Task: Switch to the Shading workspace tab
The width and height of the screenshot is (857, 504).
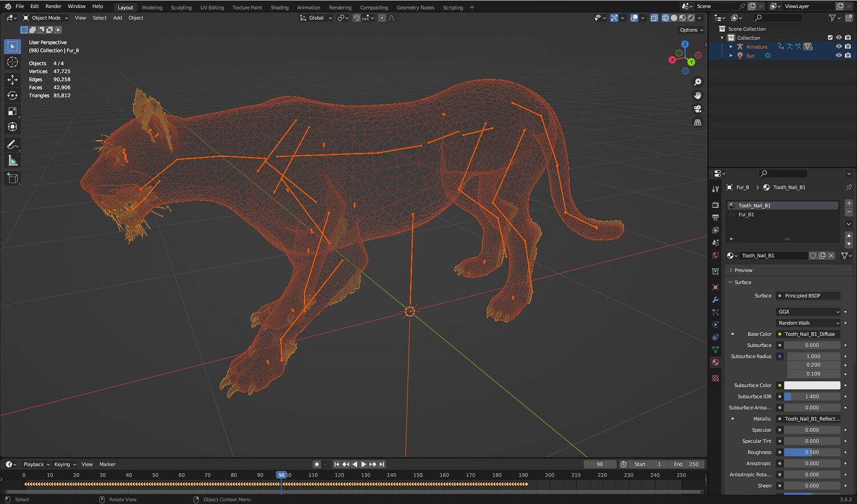Action: click(x=279, y=7)
